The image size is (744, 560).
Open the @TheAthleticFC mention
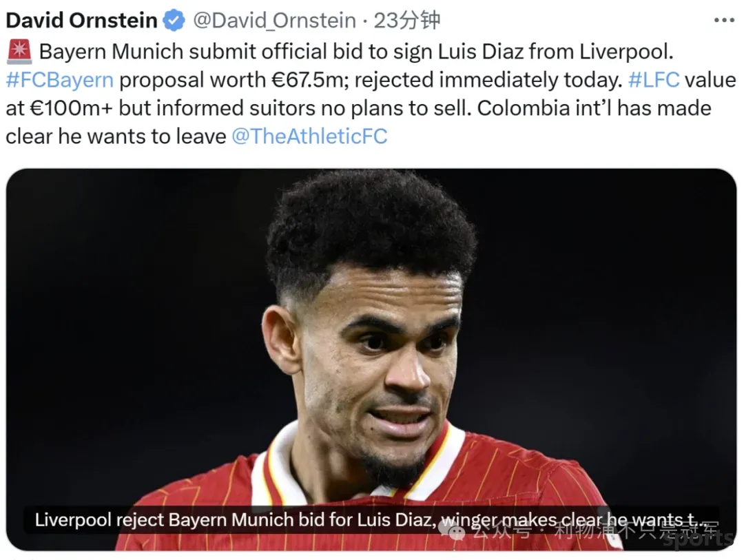[x=309, y=136]
